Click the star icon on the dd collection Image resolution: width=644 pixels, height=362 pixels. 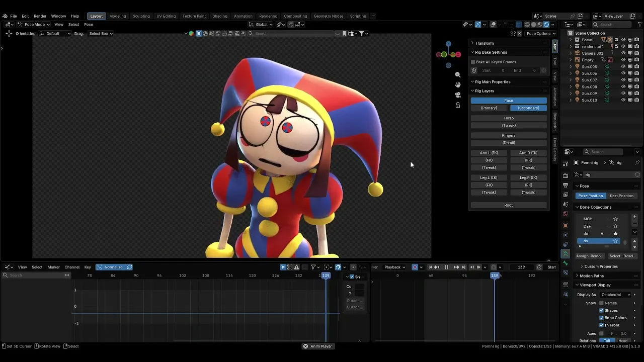615,234
